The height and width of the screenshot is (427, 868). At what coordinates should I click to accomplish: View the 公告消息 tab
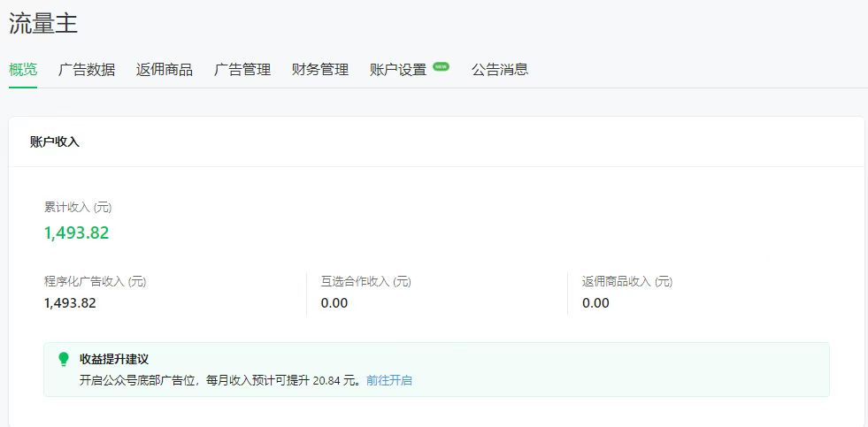pyautogui.click(x=500, y=70)
